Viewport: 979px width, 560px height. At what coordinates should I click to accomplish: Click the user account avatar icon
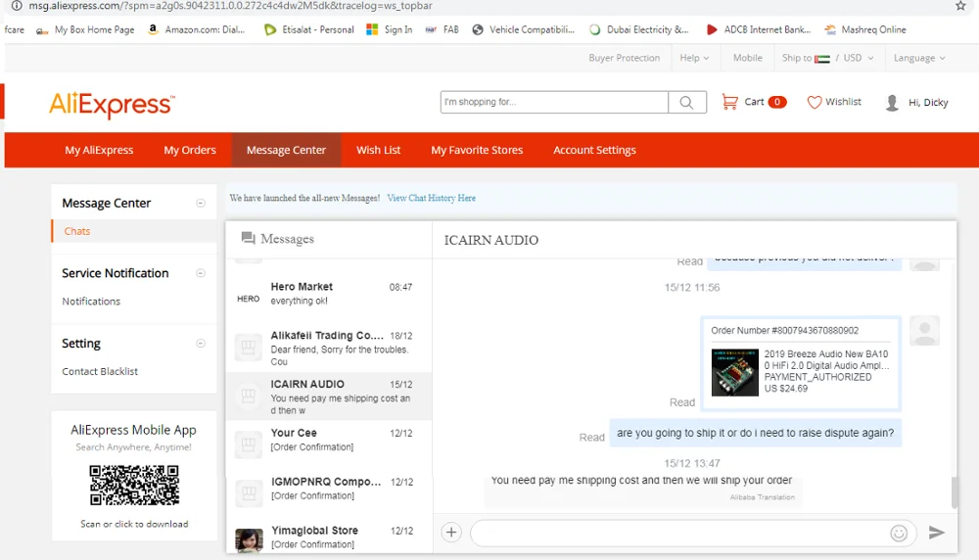point(892,103)
